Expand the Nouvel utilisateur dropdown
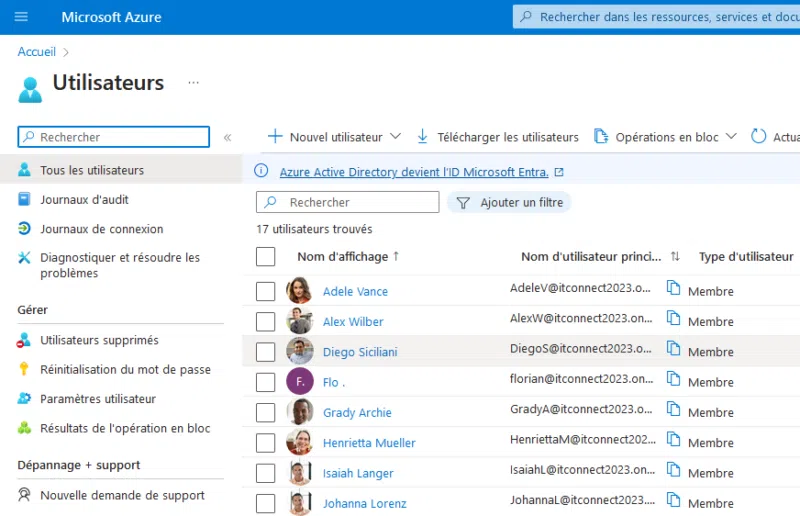 [395, 137]
